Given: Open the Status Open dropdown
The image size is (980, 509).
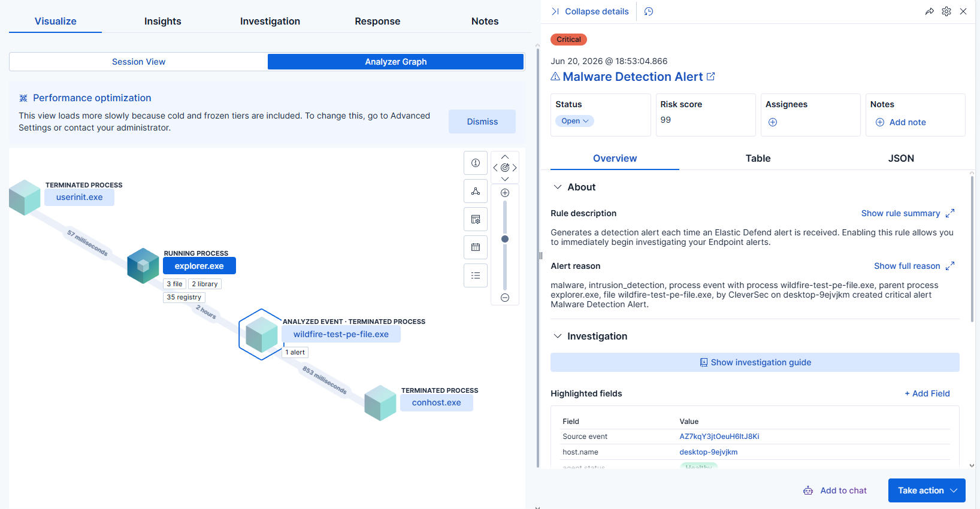Looking at the screenshot, I should tap(575, 121).
